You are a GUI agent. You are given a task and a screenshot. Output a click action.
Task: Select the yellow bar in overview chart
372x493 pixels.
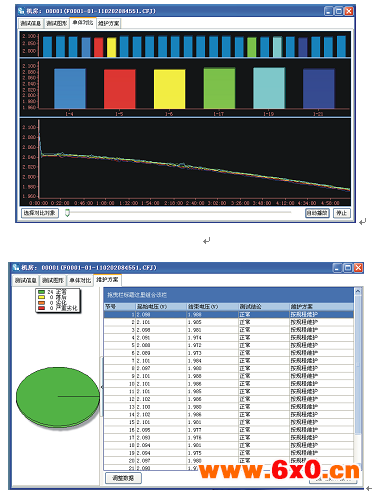[x=112, y=47]
